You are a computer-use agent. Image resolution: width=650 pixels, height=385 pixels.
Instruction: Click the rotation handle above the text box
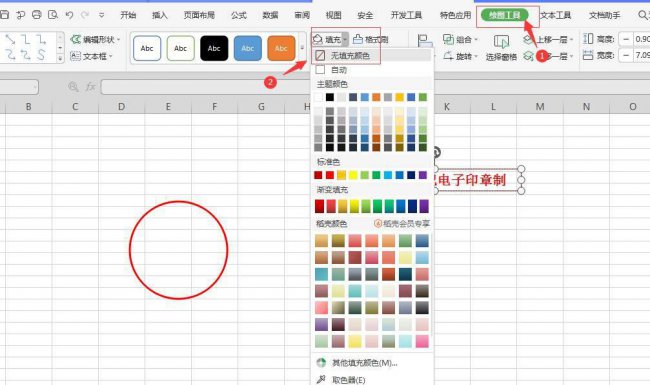tap(436, 153)
